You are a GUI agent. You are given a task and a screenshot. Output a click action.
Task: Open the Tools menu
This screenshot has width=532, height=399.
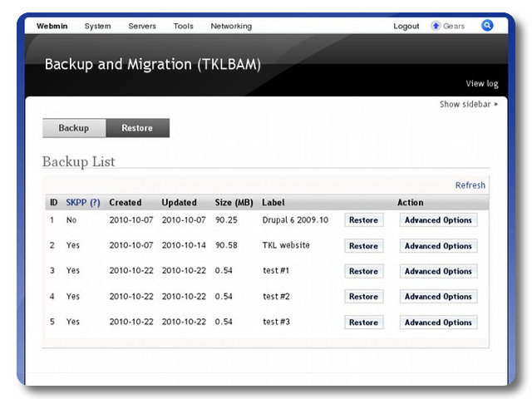tap(183, 27)
